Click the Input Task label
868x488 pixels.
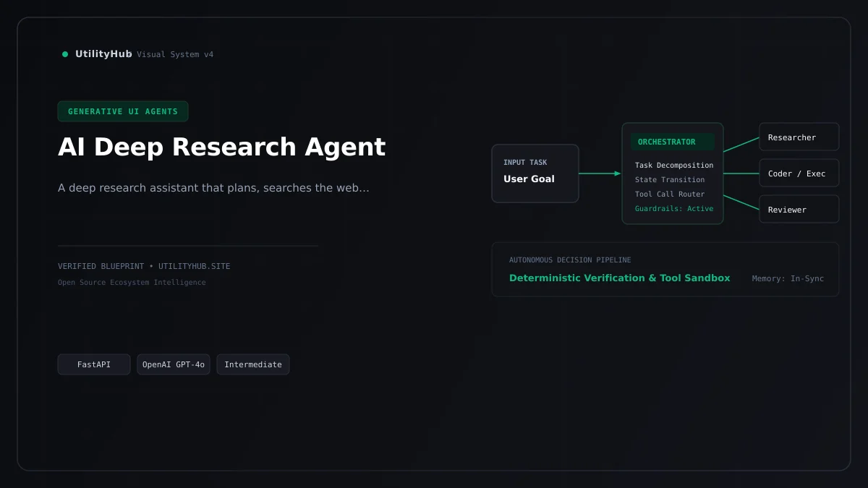pyautogui.click(x=525, y=163)
